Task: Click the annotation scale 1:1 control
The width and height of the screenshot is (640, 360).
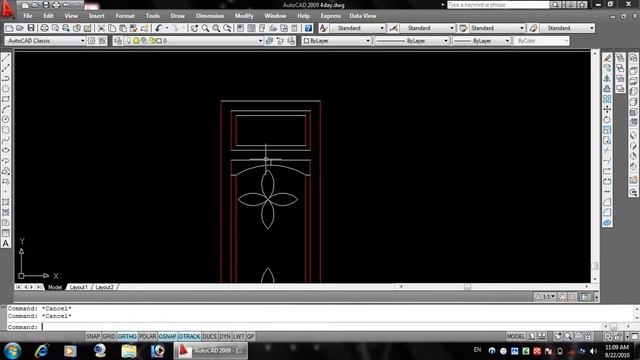Action: tap(545, 297)
